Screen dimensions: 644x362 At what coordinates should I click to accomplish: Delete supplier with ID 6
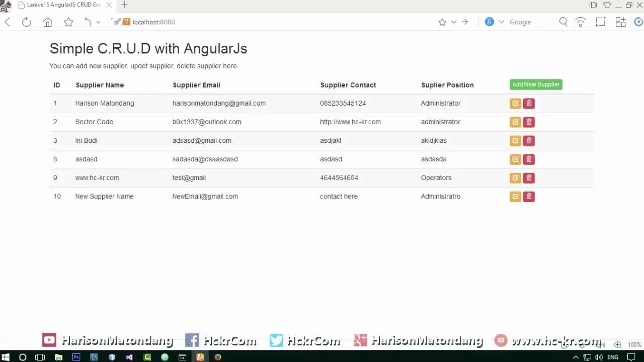[x=529, y=159]
